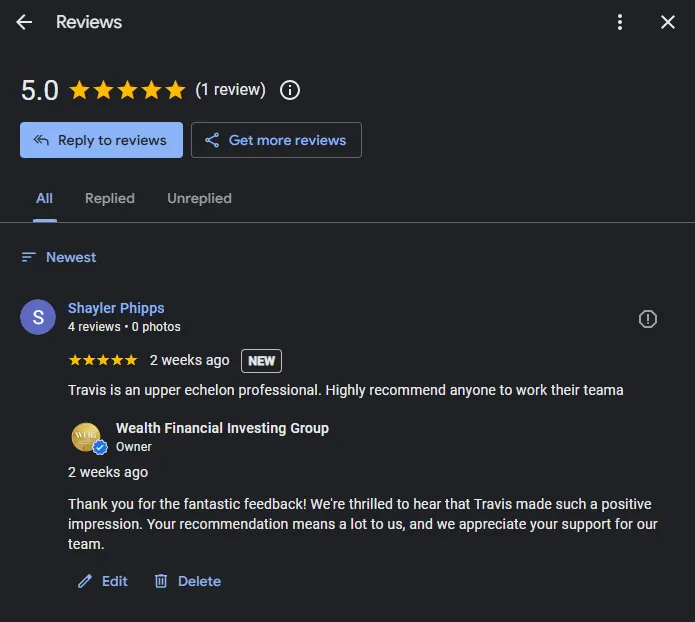Open the three-dot more options menu
The image size is (695, 622).
tap(620, 22)
